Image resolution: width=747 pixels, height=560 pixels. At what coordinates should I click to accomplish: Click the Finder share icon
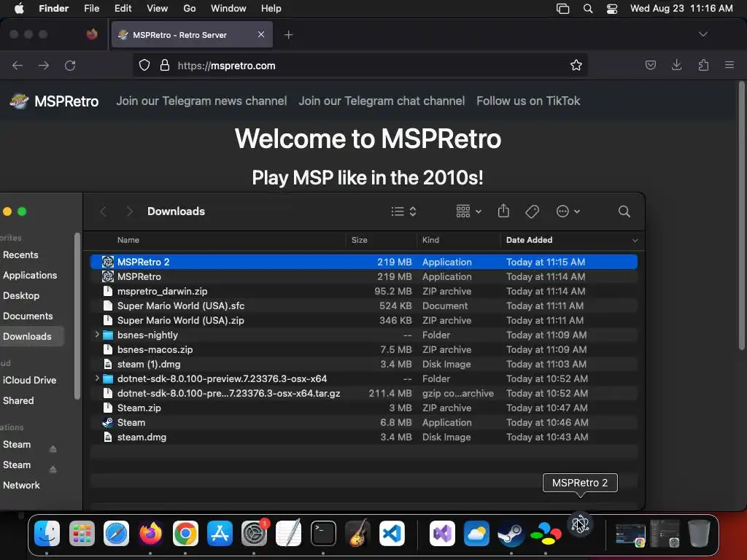tap(503, 211)
